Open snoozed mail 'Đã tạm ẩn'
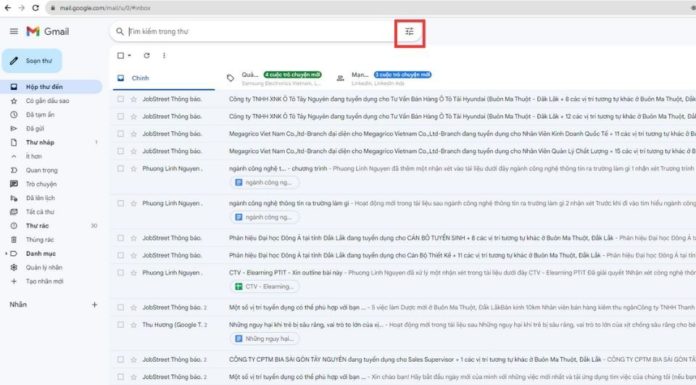696x385 pixels. pyautogui.click(x=40, y=115)
